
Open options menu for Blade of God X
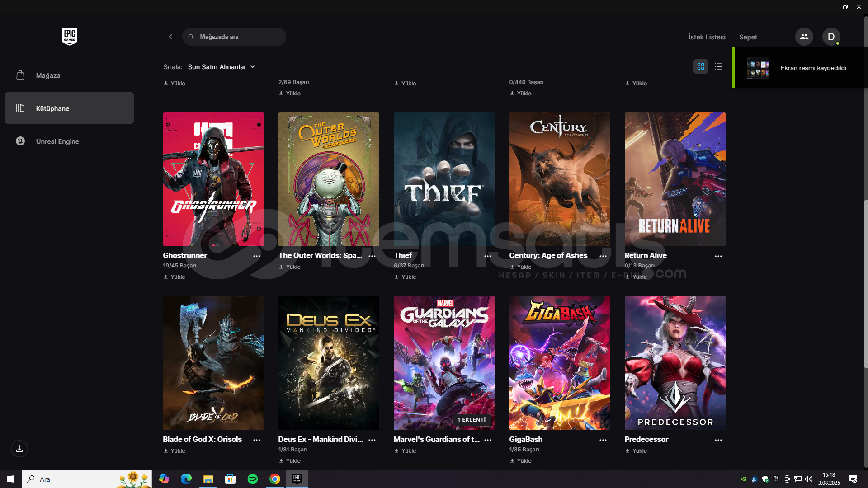257,440
